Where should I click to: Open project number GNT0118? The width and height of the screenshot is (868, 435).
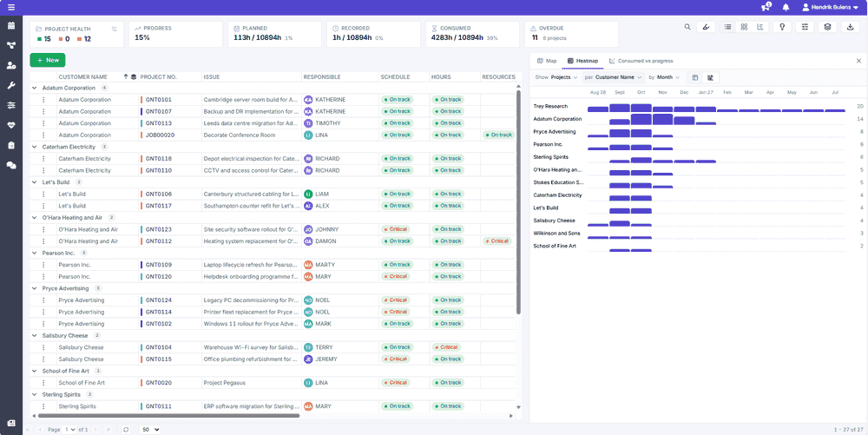pos(158,159)
